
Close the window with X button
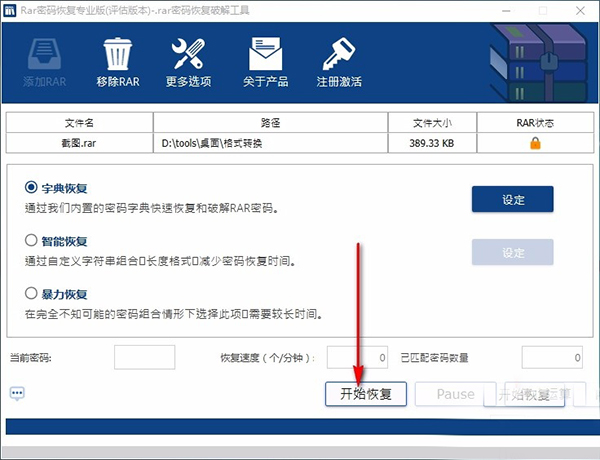(x=580, y=11)
